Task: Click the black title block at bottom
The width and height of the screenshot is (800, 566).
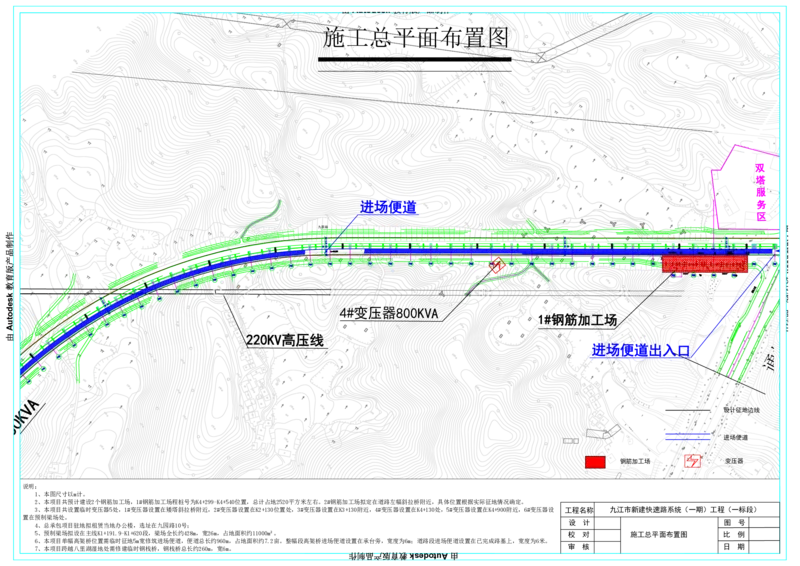Action: (x=400, y=515)
